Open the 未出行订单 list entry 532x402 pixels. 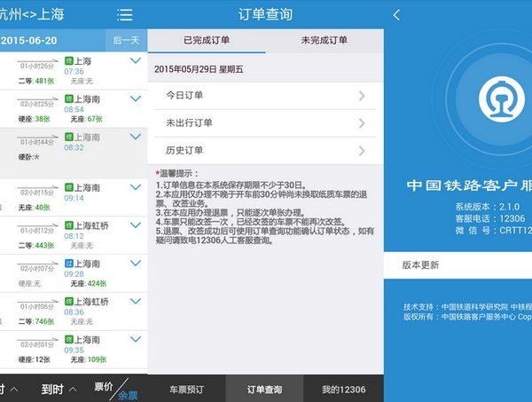tap(264, 123)
